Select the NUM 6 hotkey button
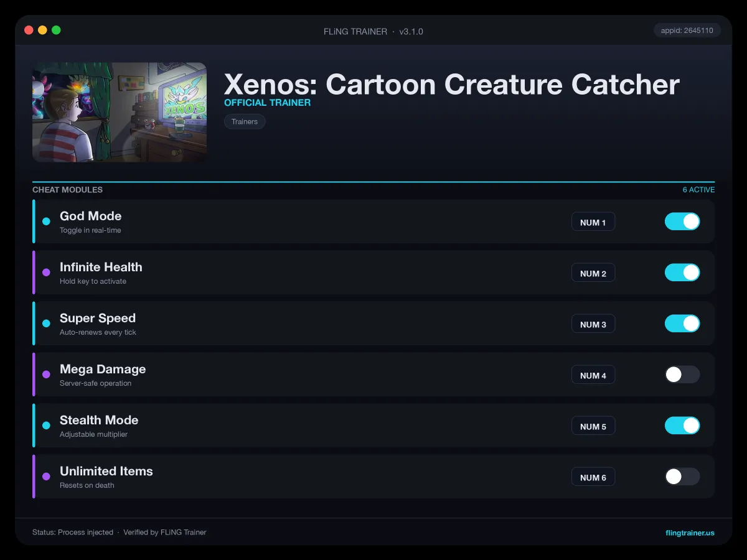The width and height of the screenshot is (747, 560). (x=593, y=477)
